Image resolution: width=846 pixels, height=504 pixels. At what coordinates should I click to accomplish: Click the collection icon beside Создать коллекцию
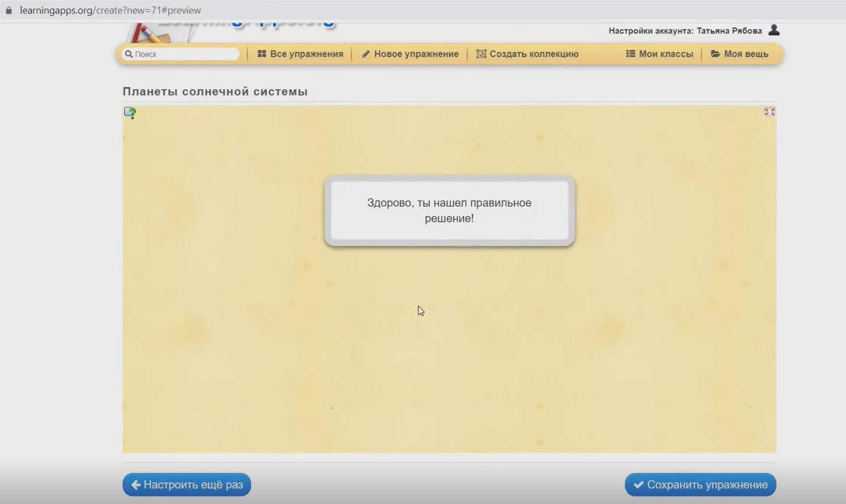[481, 54]
